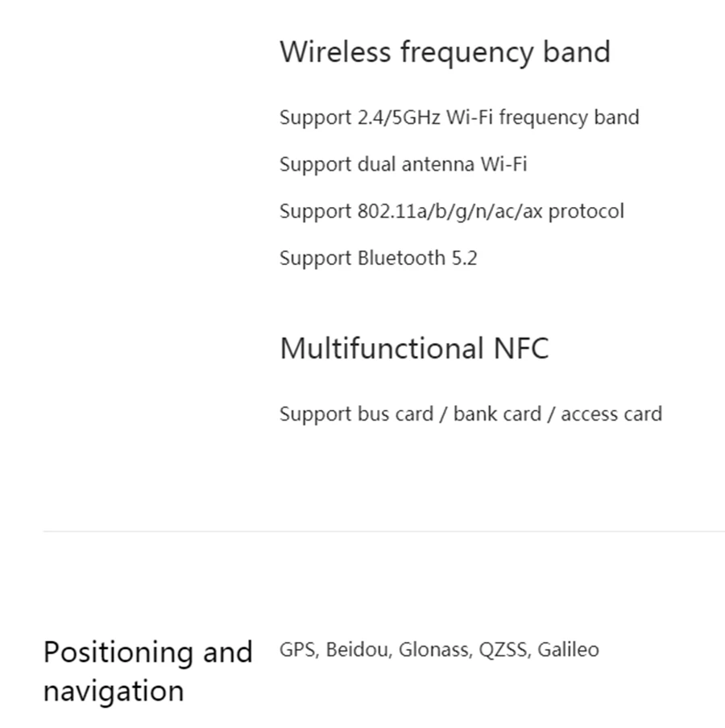Click the word Galileo

(568, 650)
